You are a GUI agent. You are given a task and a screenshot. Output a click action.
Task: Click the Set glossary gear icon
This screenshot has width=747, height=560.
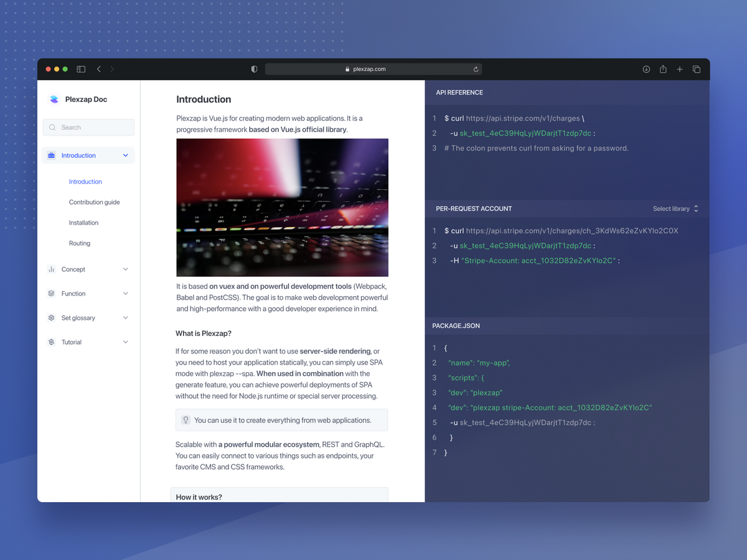[x=51, y=318]
